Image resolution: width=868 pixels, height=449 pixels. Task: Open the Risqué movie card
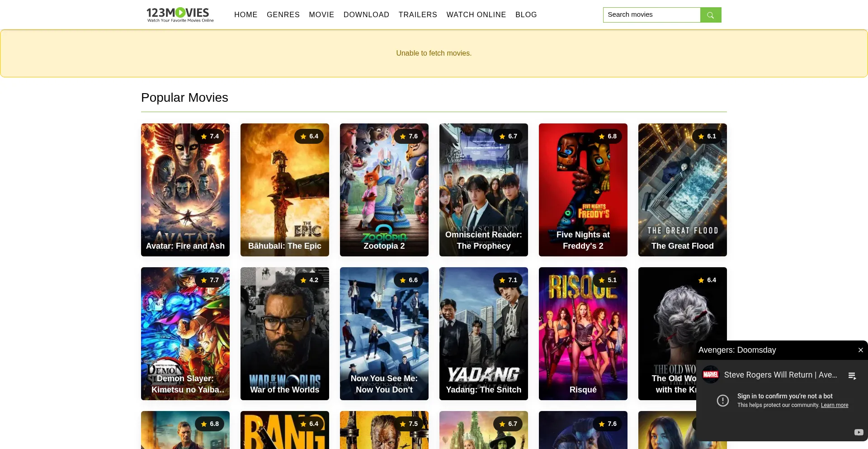(x=583, y=334)
